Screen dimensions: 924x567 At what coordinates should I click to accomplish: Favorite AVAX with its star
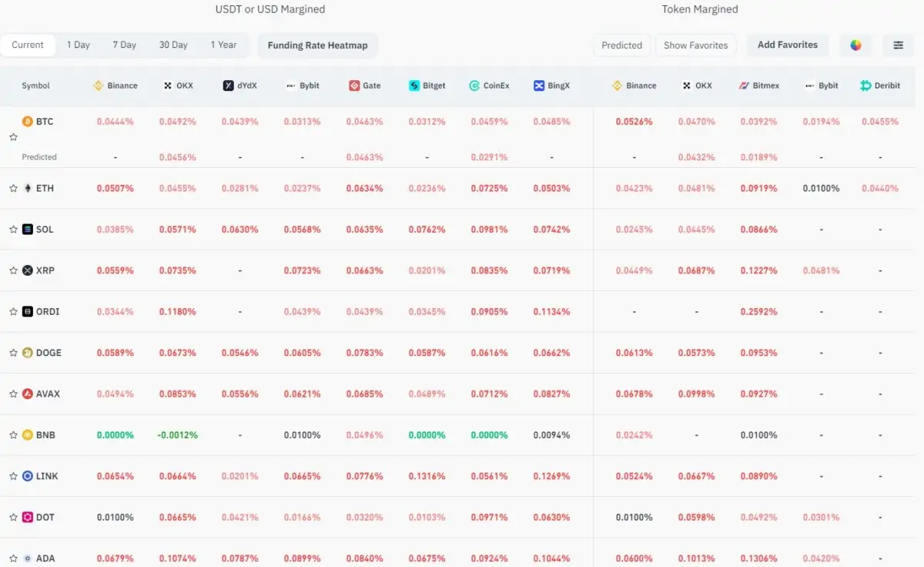point(13,394)
